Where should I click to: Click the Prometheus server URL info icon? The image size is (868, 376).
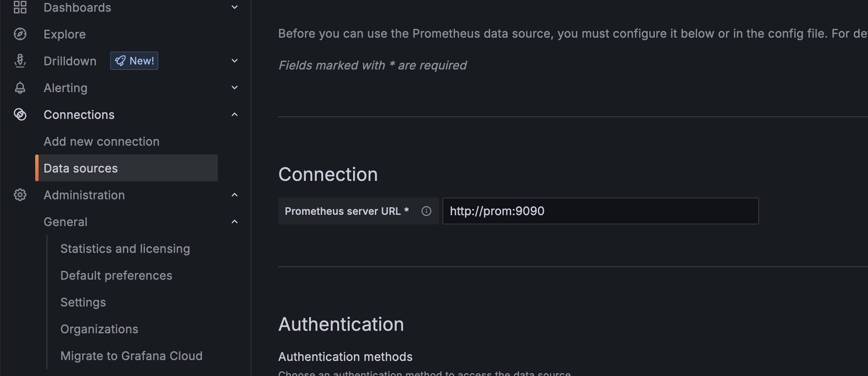tap(426, 211)
